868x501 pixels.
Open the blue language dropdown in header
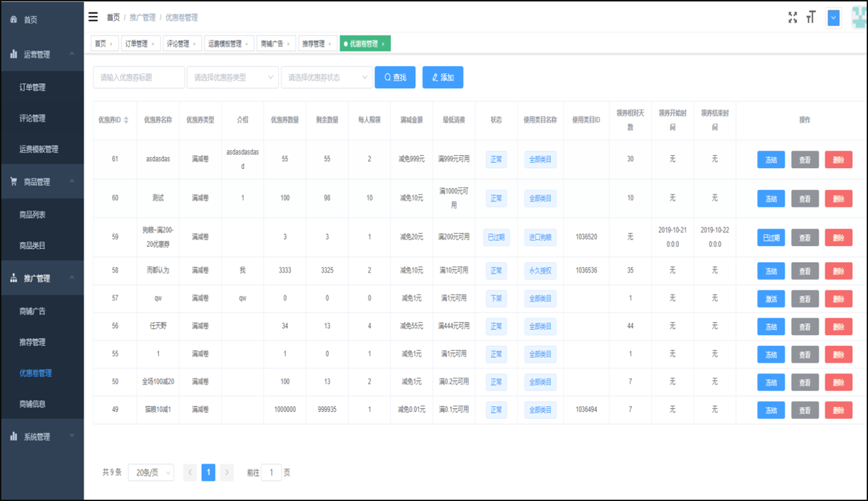[x=833, y=18]
